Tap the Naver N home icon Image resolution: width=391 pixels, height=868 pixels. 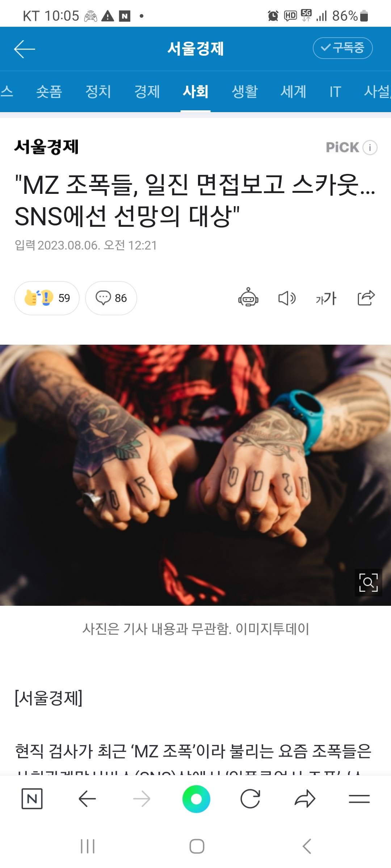coord(32,799)
